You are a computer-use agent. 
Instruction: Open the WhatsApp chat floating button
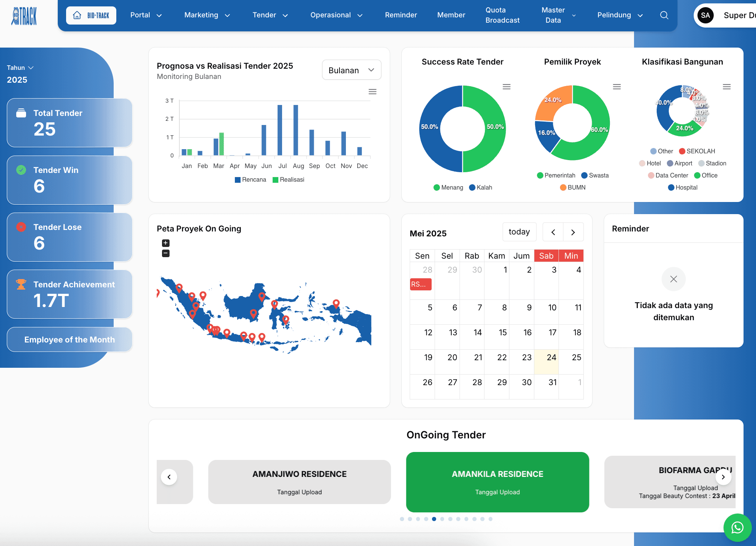[737, 527]
